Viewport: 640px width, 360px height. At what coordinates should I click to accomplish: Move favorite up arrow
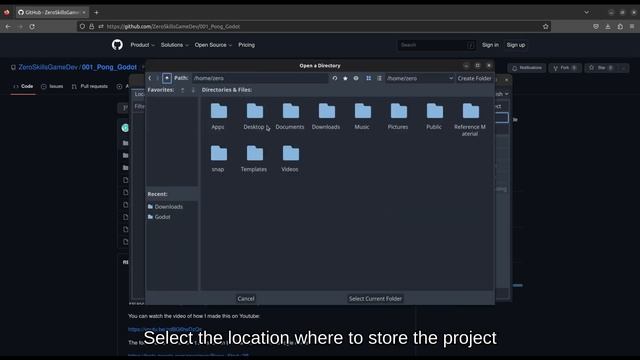(x=182, y=90)
